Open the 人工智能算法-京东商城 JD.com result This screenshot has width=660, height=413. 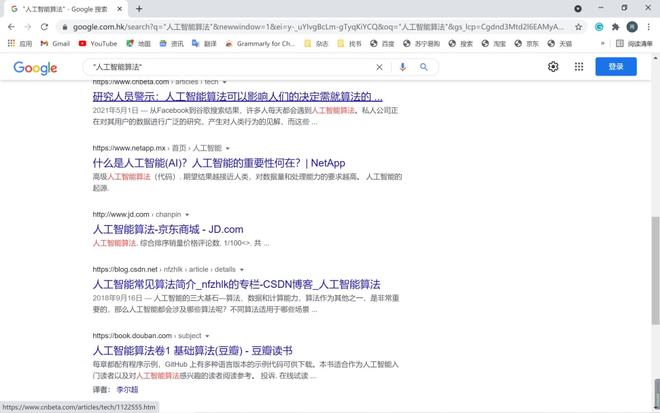click(x=168, y=229)
